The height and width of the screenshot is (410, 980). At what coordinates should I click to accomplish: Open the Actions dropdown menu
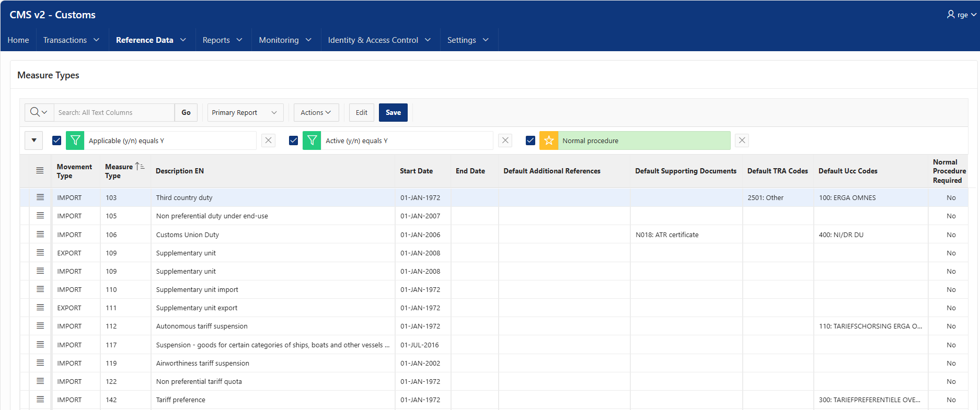coord(316,112)
